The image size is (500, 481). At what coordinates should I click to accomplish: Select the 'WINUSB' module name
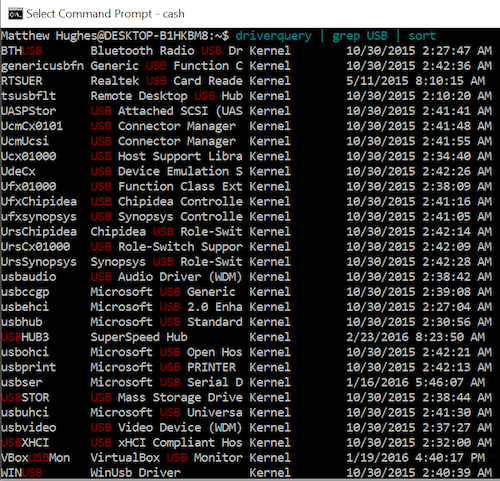22,473
